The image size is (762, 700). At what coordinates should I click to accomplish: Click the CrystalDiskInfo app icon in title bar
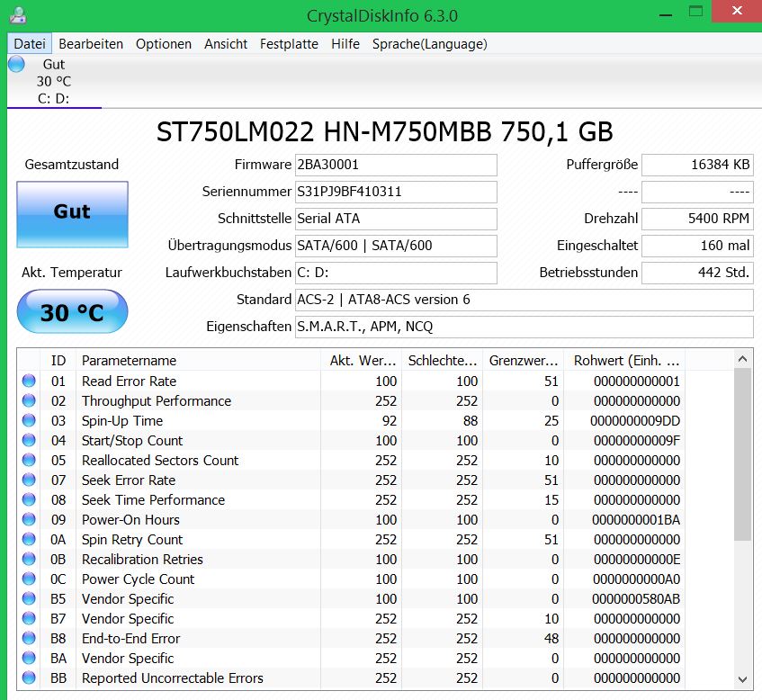[x=17, y=15]
